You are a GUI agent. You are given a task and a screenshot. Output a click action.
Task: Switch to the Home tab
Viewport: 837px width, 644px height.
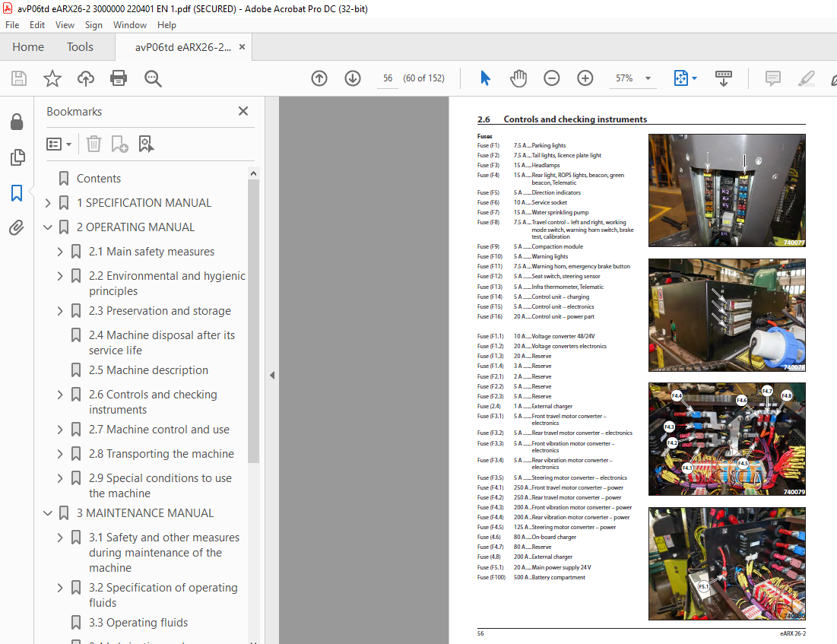[28, 47]
